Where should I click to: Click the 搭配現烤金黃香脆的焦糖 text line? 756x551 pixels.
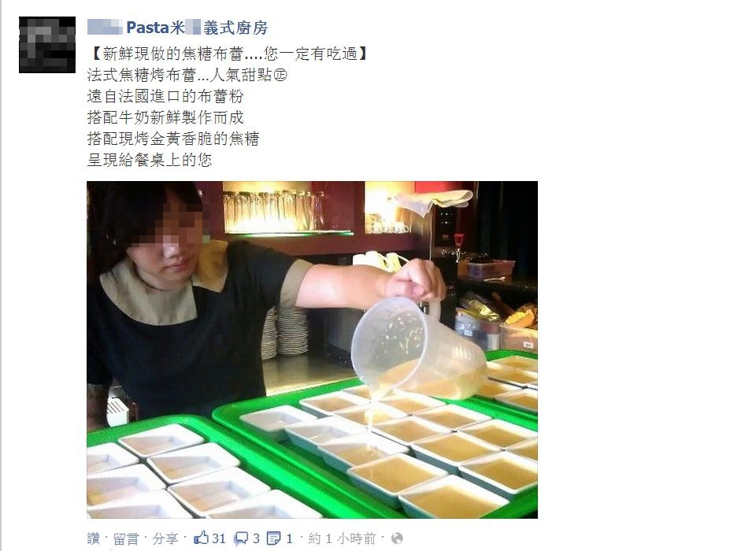coord(173,139)
